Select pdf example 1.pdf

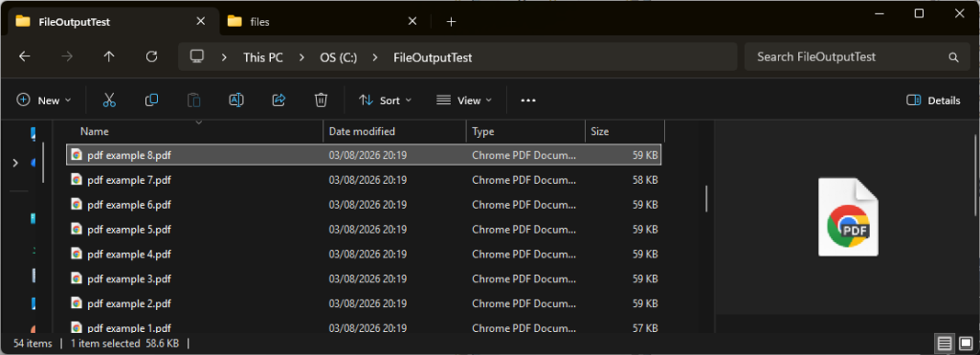click(x=364, y=327)
